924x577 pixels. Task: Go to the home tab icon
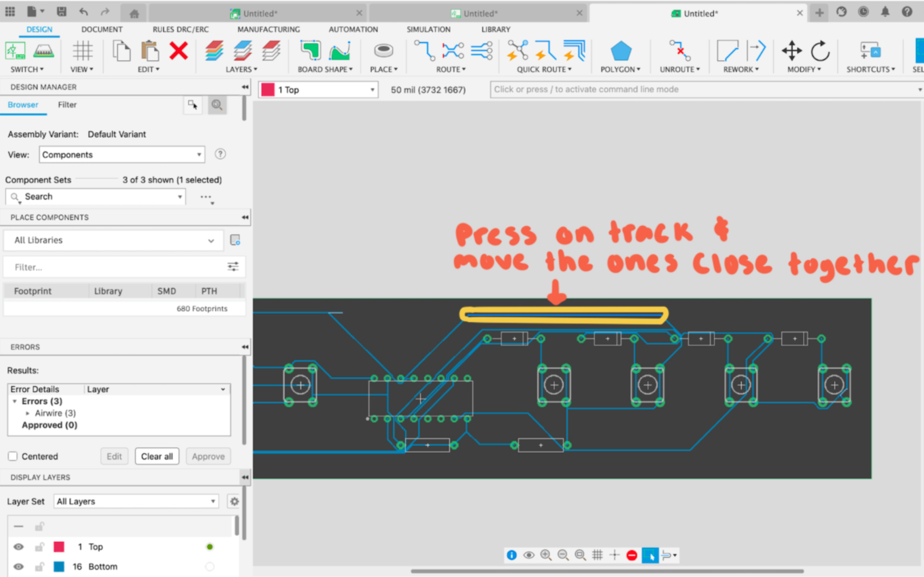tap(134, 13)
